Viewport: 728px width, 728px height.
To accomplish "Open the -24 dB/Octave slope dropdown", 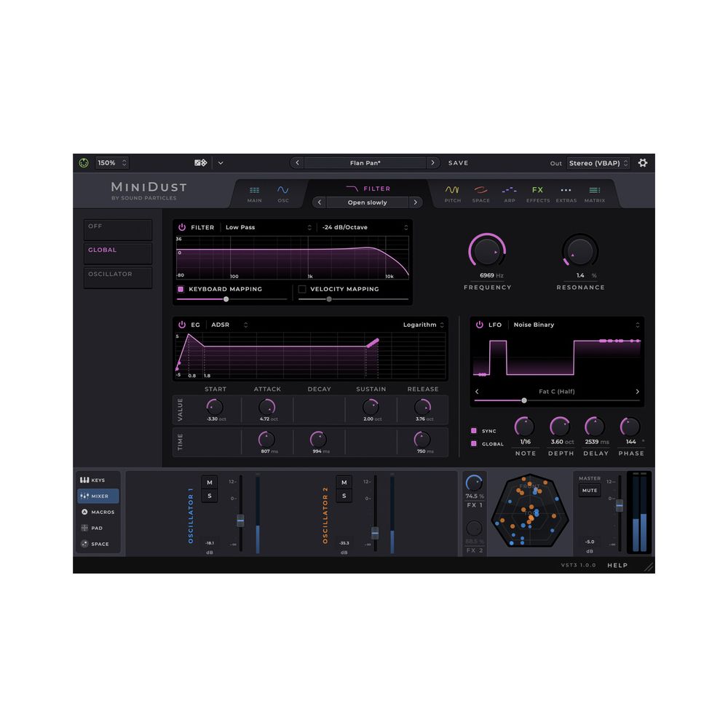I will coord(364,227).
